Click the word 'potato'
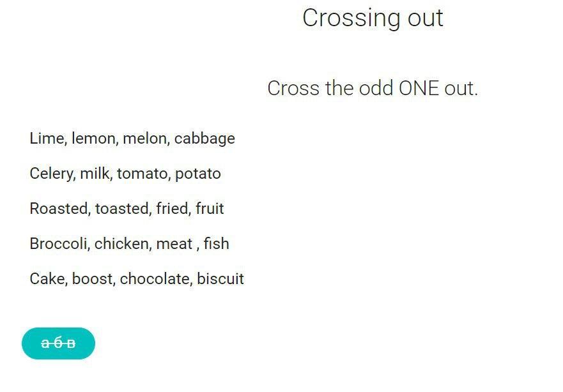Screen dimensions: 563x392 (x=198, y=174)
